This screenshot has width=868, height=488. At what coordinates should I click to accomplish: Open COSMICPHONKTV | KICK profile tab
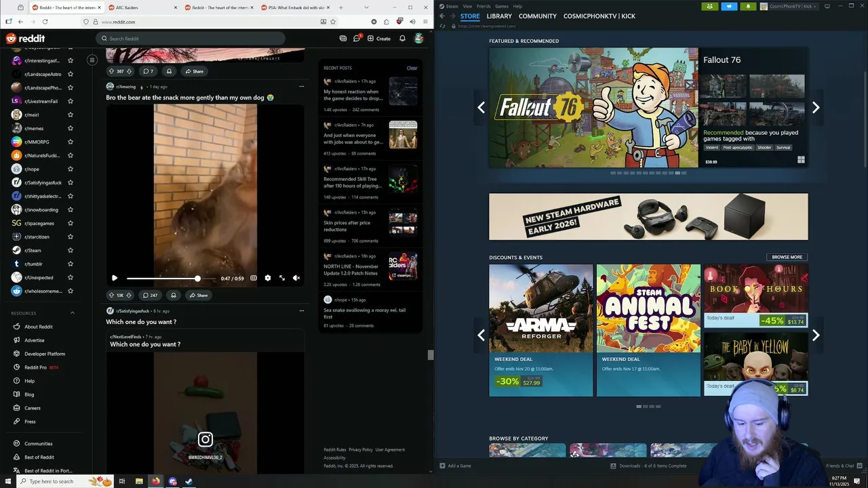tap(599, 16)
